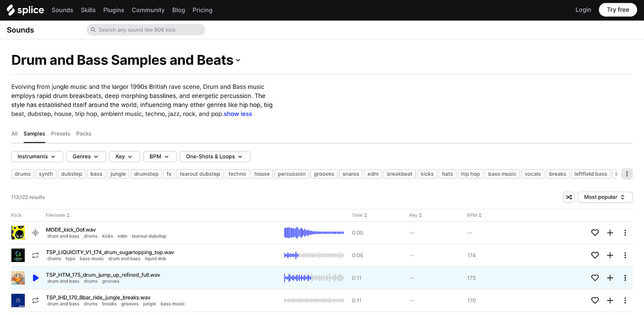Open Most popular sort dropdown
The width and height of the screenshot is (644, 315).
[605, 197]
